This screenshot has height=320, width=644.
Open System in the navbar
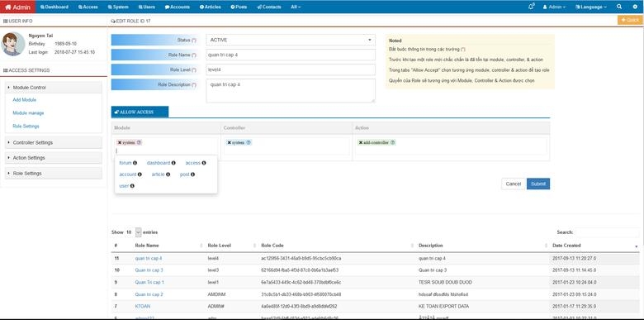pos(118,7)
